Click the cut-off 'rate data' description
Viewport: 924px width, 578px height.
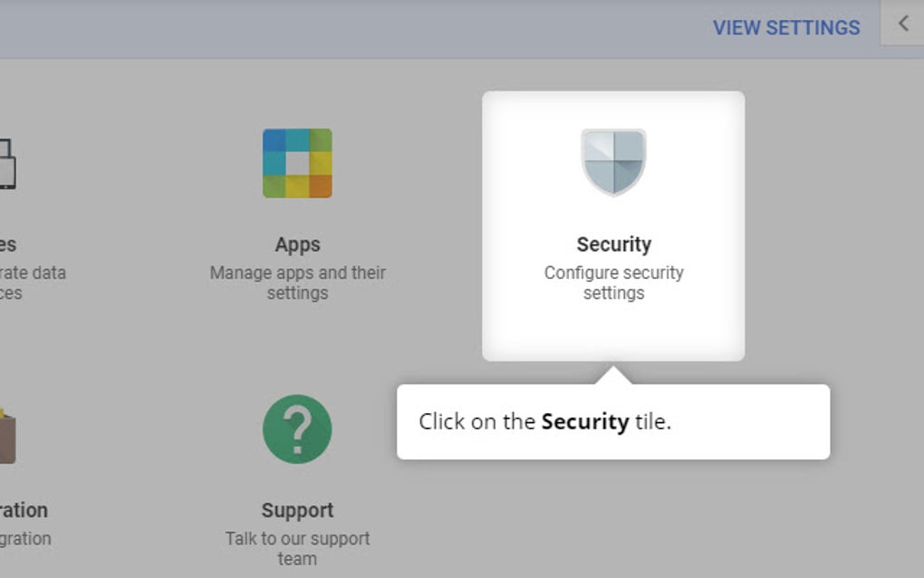[33, 273]
